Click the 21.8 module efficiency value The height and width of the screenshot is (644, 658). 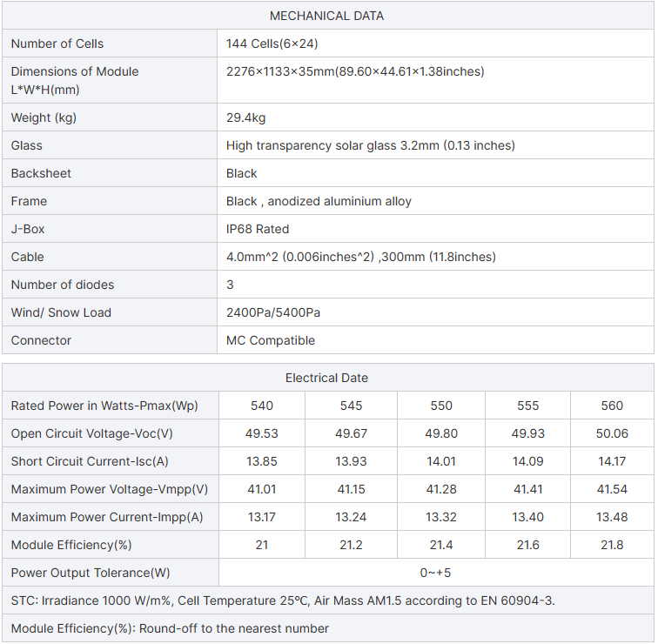point(612,545)
